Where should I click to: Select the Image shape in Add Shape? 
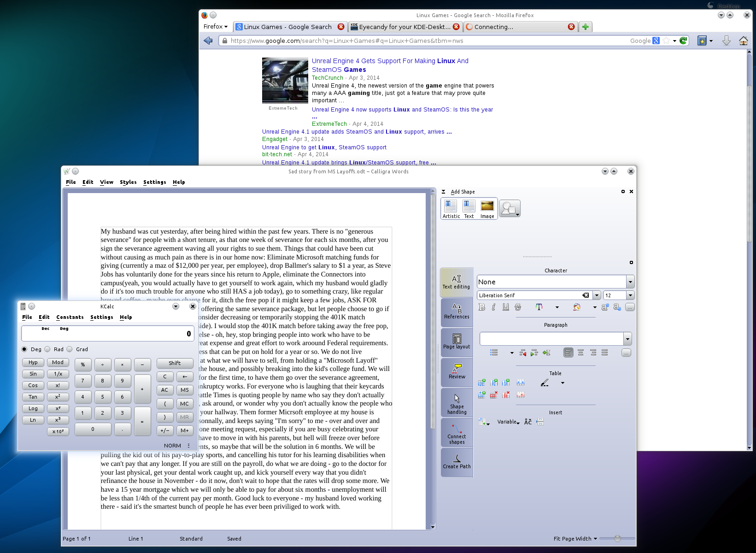click(x=487, y=209)
